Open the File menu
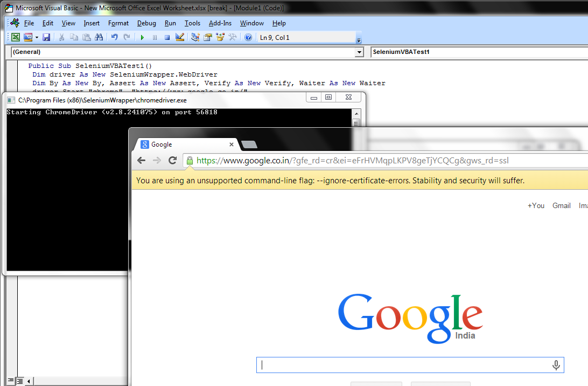 pos(29,23)
